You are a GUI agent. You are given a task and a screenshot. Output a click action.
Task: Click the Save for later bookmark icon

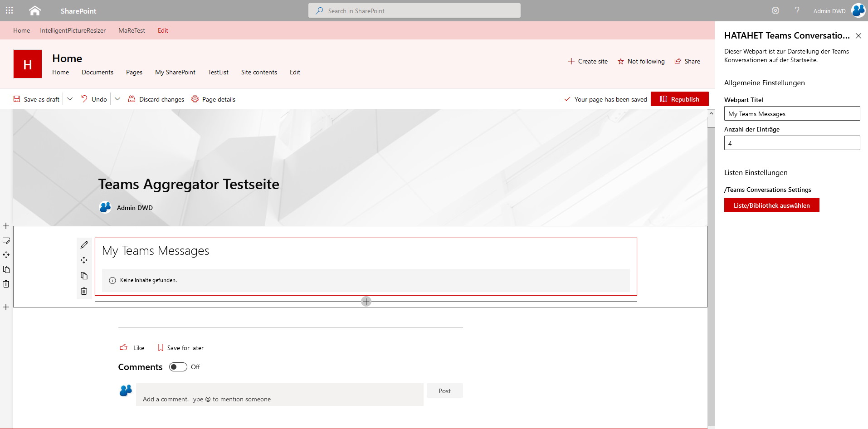[x=160, y=347]
